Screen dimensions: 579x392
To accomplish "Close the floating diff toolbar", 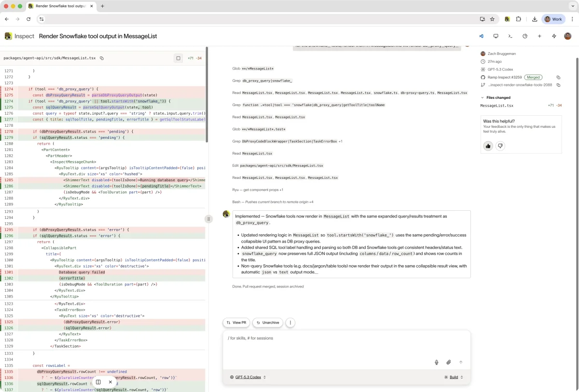I will point(110,382).
